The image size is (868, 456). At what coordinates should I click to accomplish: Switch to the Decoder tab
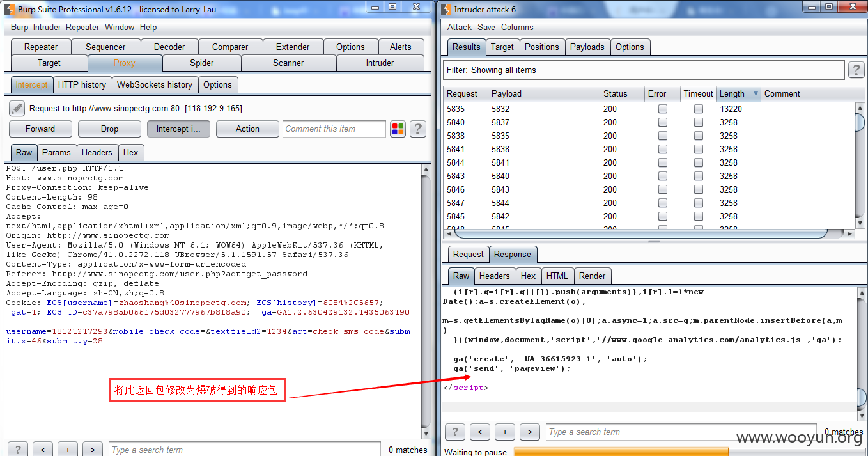pos(169,47)
